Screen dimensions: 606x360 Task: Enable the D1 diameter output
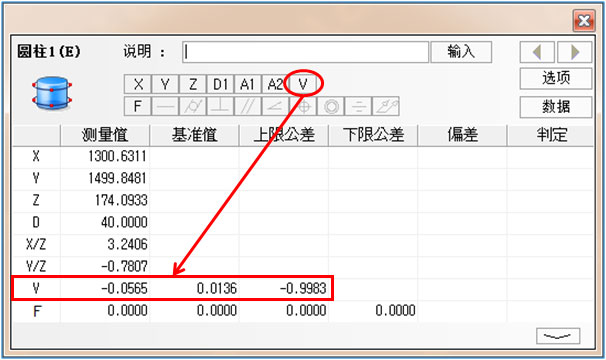click(x=220, y=84)
